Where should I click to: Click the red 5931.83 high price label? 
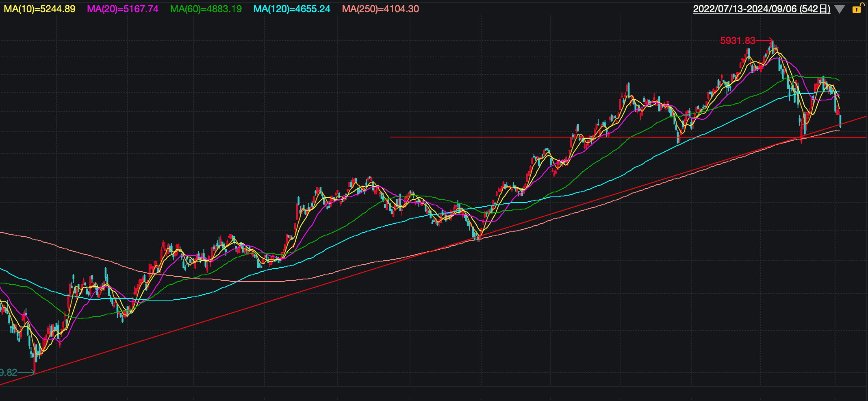(x=737, y=41)
